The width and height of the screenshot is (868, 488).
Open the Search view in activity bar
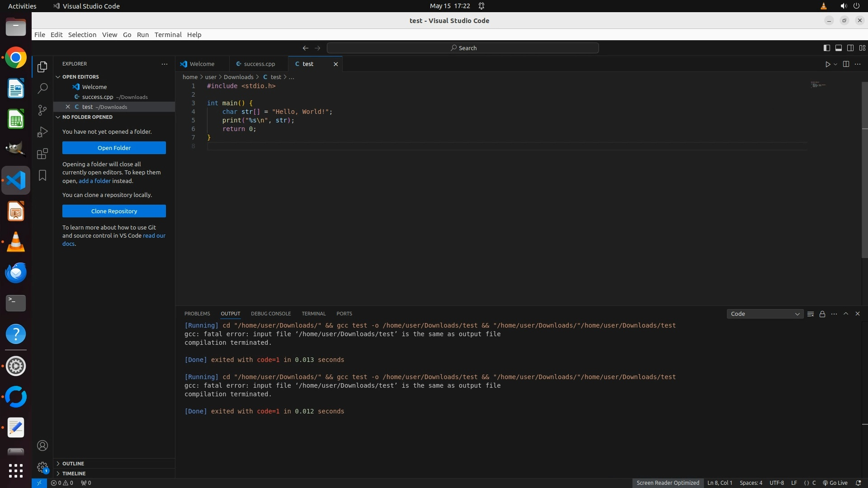click(42, 89)
